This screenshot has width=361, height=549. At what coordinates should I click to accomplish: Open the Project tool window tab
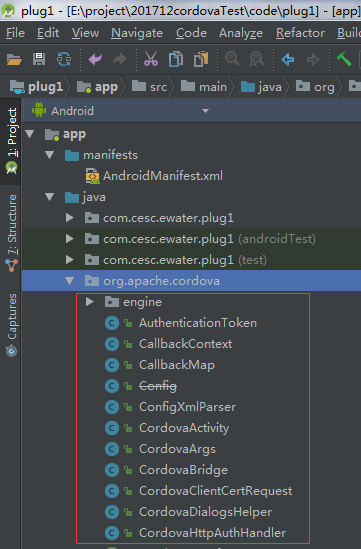click(x=12, y=141)
